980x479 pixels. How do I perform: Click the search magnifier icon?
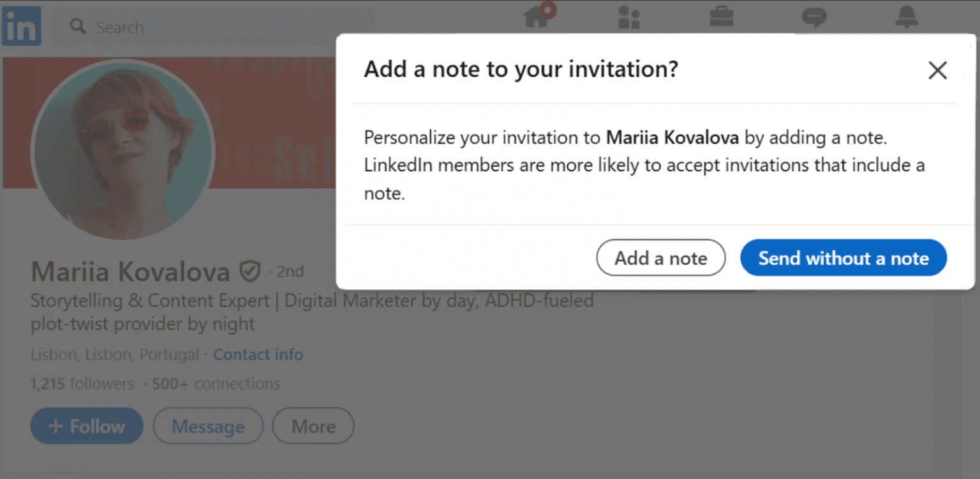pyautogui.click(x=77, y=27)
